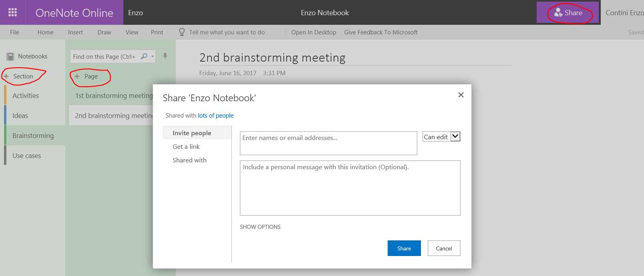
Task: Click the pin icon beside search box
Action: (165, 56)
